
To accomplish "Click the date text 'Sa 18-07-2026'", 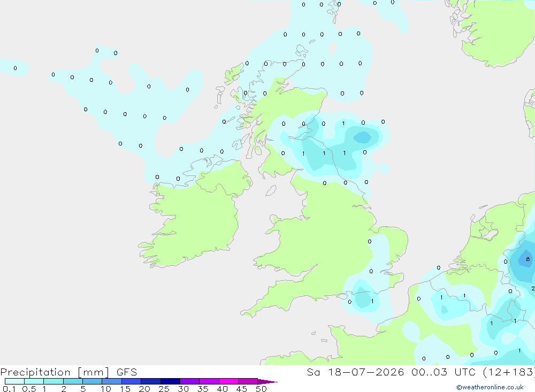I will click(x=355, y=372).
